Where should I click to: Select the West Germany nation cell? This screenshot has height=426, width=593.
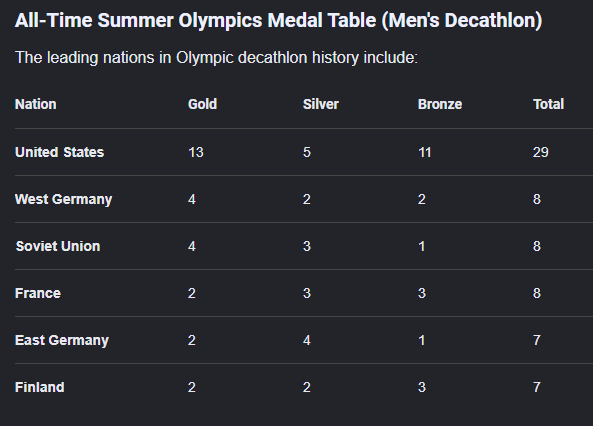(64, 199)
